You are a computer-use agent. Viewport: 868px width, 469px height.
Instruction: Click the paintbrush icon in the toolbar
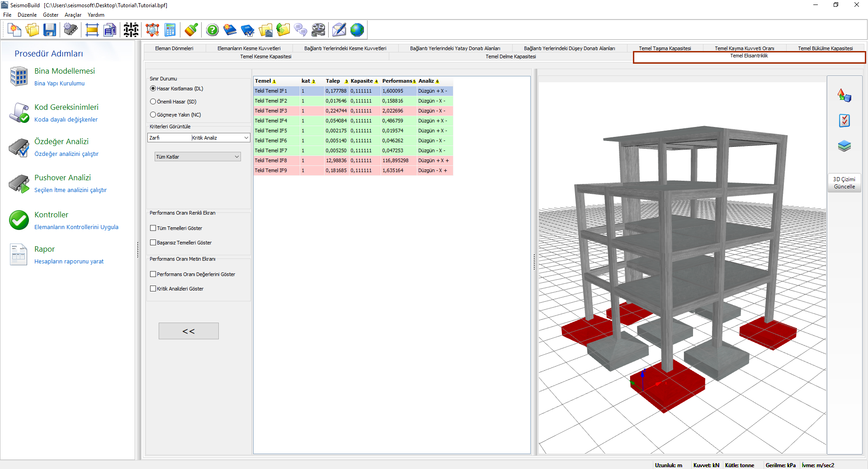pos(191,30)
